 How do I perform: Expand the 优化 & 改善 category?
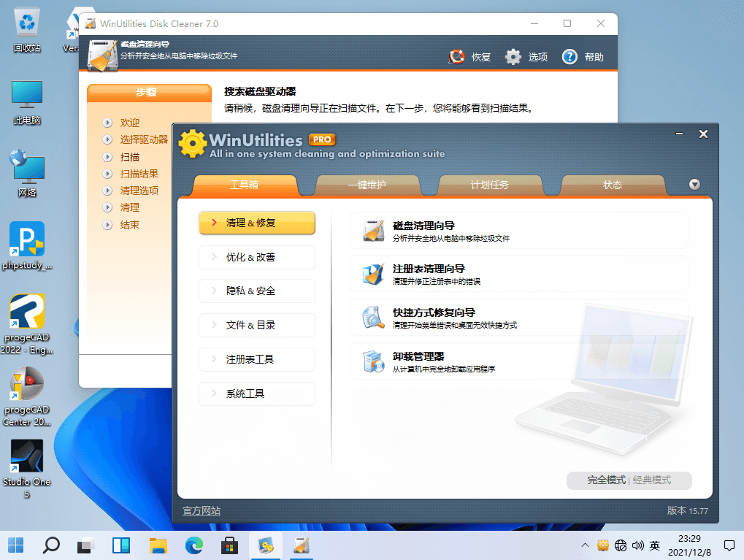pos(257,257)
